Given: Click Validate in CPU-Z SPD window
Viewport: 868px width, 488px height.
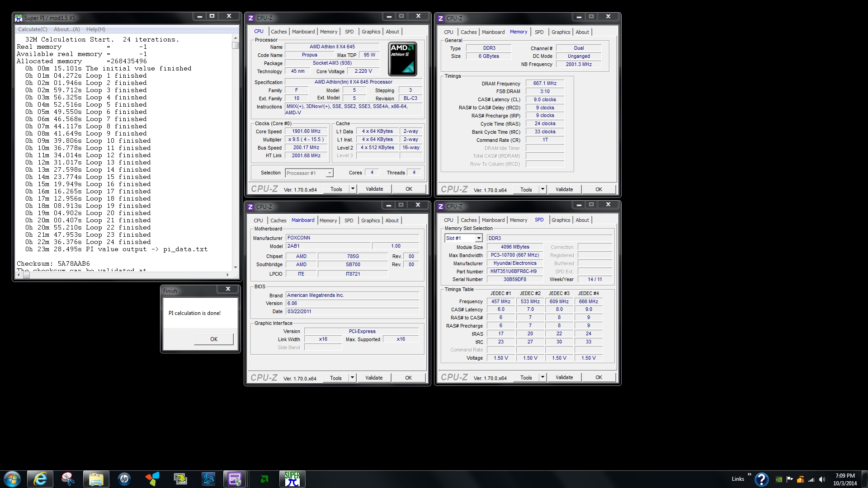Looking at the screenshot, I should pyautogui.click(x=564, y=377).
